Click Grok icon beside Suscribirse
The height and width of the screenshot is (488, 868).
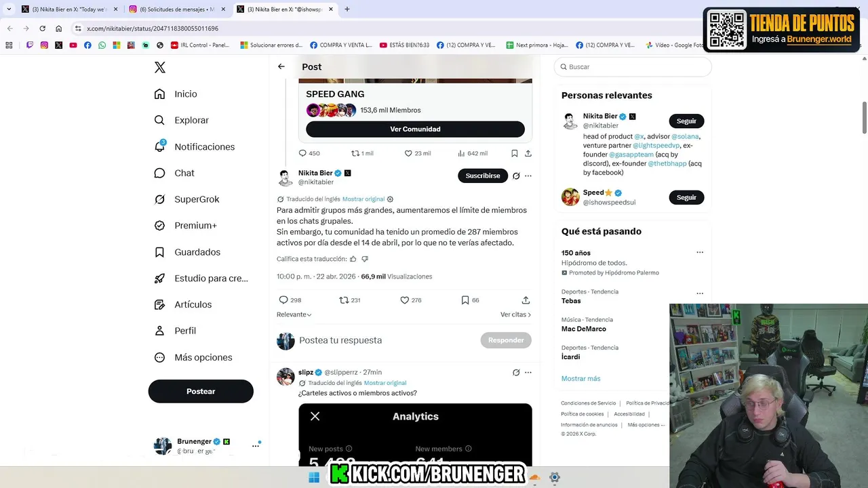coord(516,176)
